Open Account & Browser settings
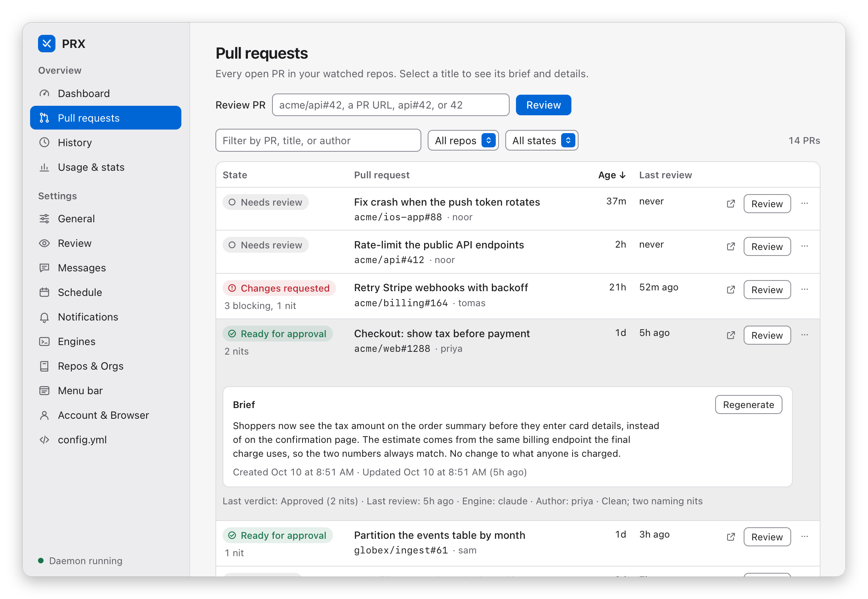The image size is (868, 599). point(106,415)
